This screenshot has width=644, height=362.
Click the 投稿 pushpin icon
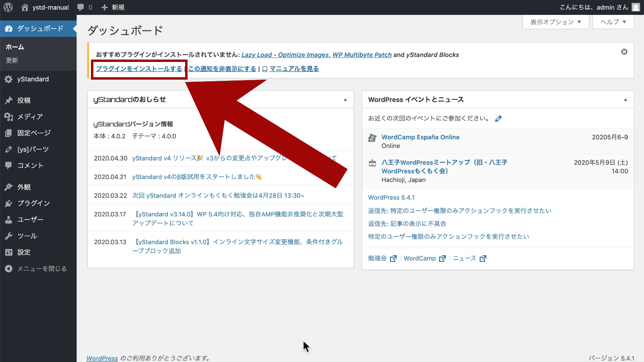point(8,101)
